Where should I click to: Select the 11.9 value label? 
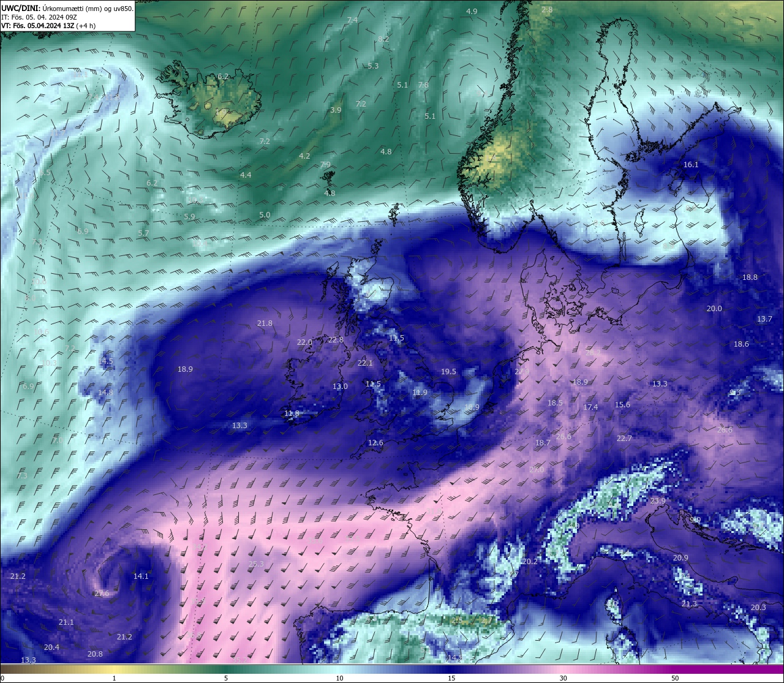(420, 393)
